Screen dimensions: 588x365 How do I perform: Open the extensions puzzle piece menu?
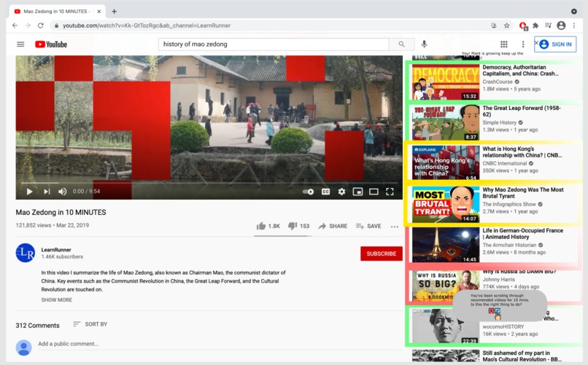click(535, 25)
